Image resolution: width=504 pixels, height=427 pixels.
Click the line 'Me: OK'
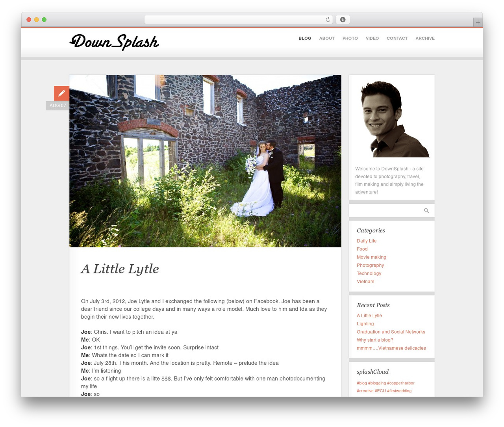point(91,340)
